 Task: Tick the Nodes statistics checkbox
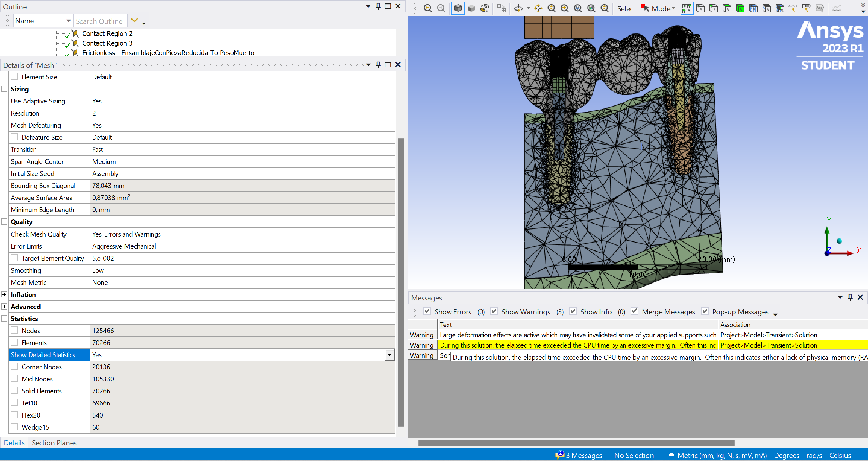14,330
